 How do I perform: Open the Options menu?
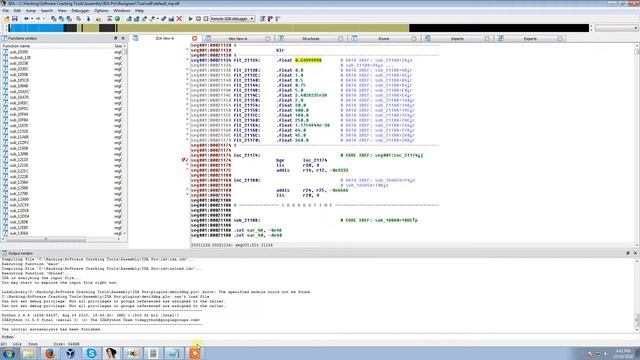101,11
